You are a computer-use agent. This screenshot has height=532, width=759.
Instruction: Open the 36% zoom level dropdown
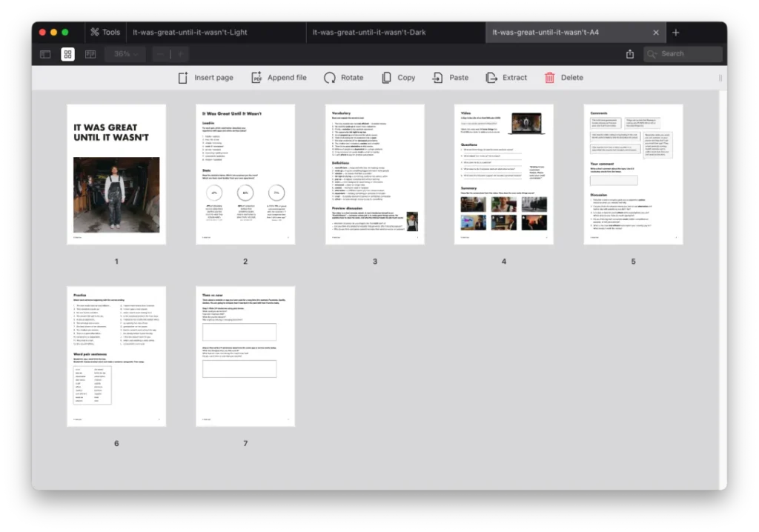click(x=125, y=54)
